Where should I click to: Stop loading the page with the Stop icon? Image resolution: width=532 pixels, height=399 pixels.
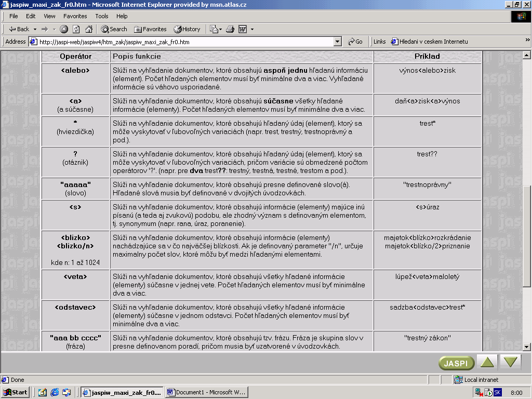[x=64, y=29]
